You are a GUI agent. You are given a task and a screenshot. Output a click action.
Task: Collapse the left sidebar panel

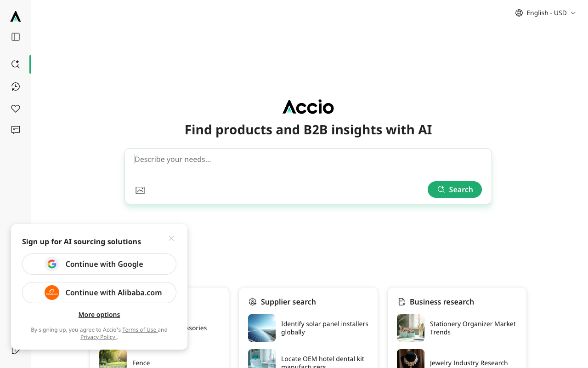(x=15, y=37)
